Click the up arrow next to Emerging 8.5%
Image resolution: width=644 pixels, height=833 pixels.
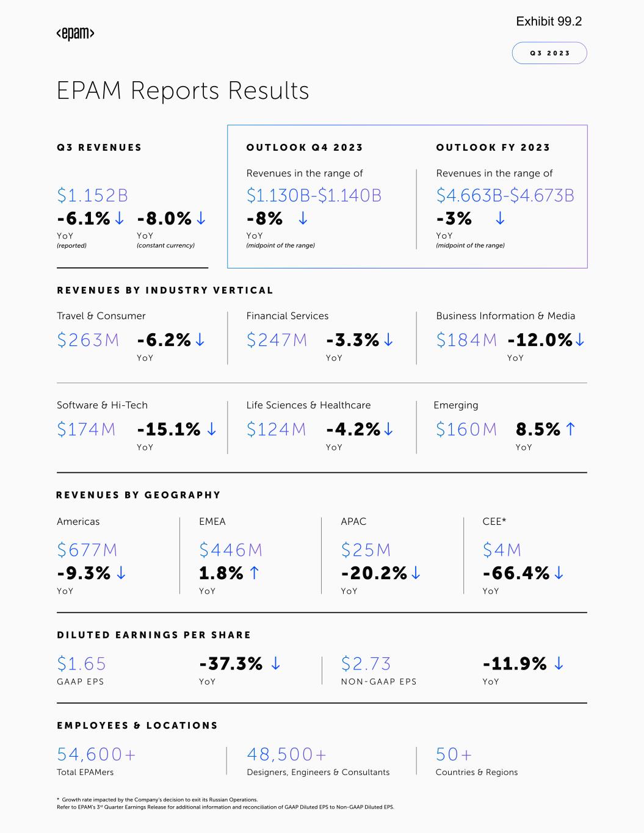[570, 429]
